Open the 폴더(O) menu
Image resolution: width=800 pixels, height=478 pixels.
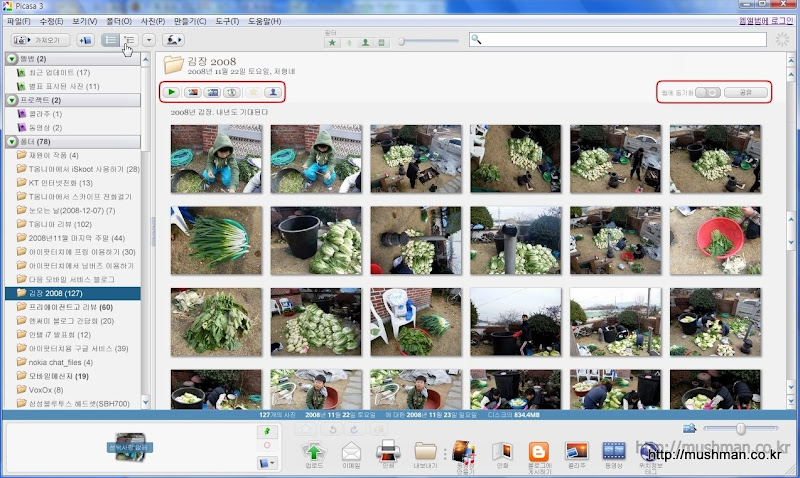pyautogui.click(x=119, y=21)
